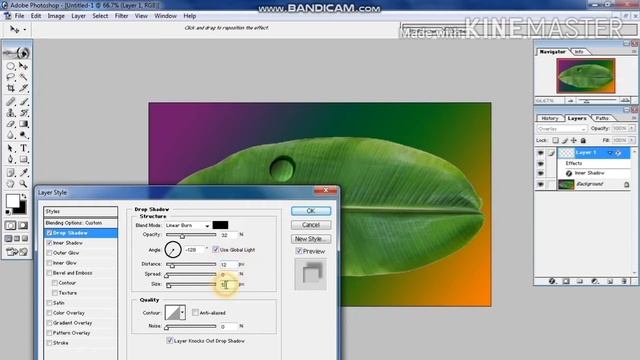Select the Zoom tool

23,184
